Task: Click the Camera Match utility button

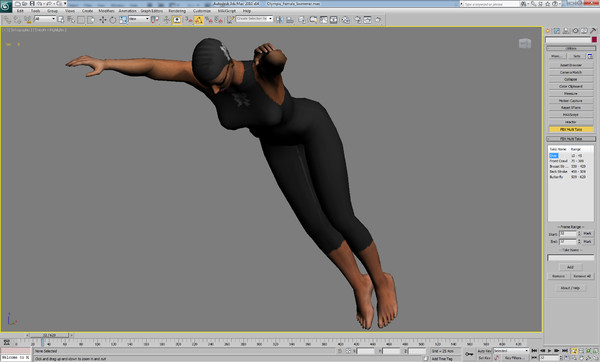Action: [x=571, y=72]
